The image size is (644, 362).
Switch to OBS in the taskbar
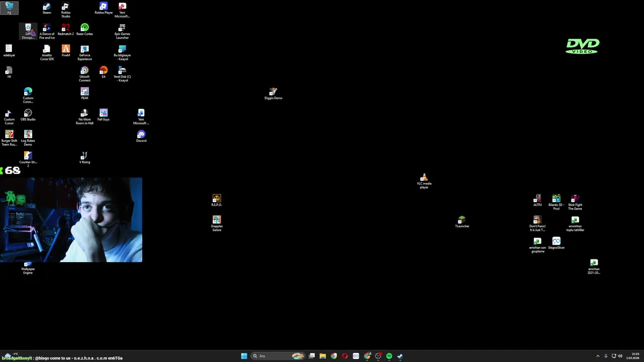tap(378, 356)
